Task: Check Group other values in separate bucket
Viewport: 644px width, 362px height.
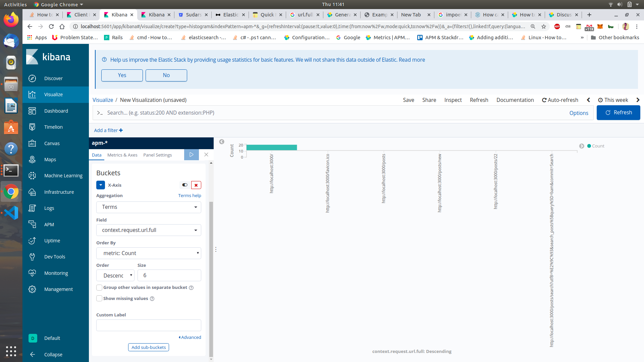Action: [99, 288]
